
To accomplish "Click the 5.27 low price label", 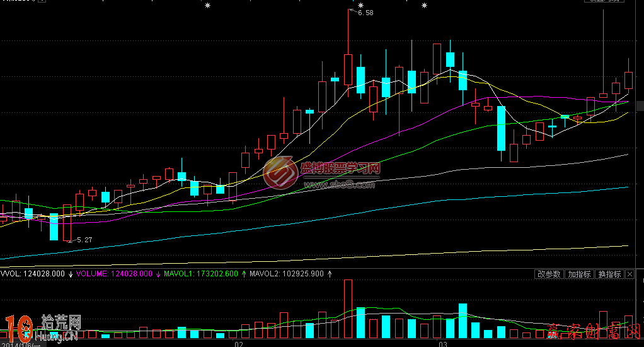I will (x=84, y=240).
